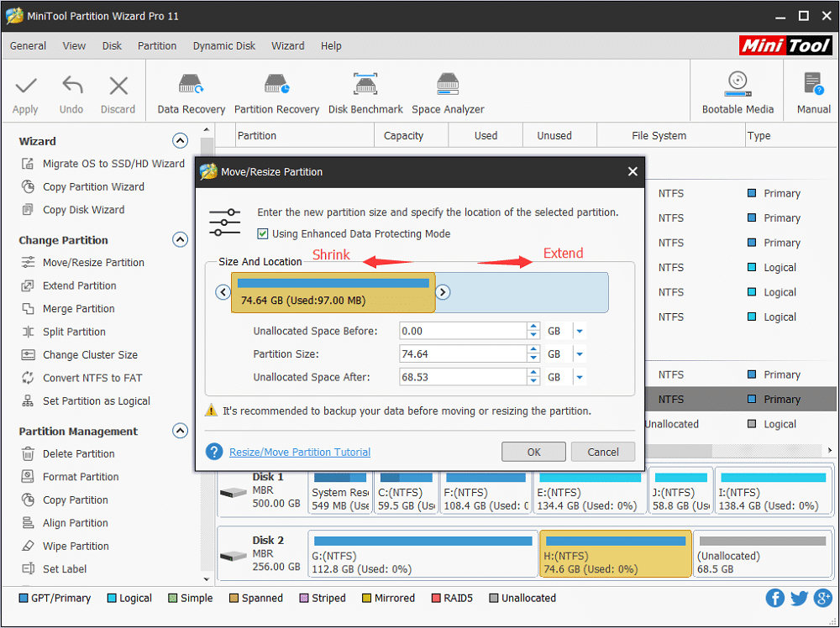
Task: Open the View menu
Action: (x=74, y=46)
